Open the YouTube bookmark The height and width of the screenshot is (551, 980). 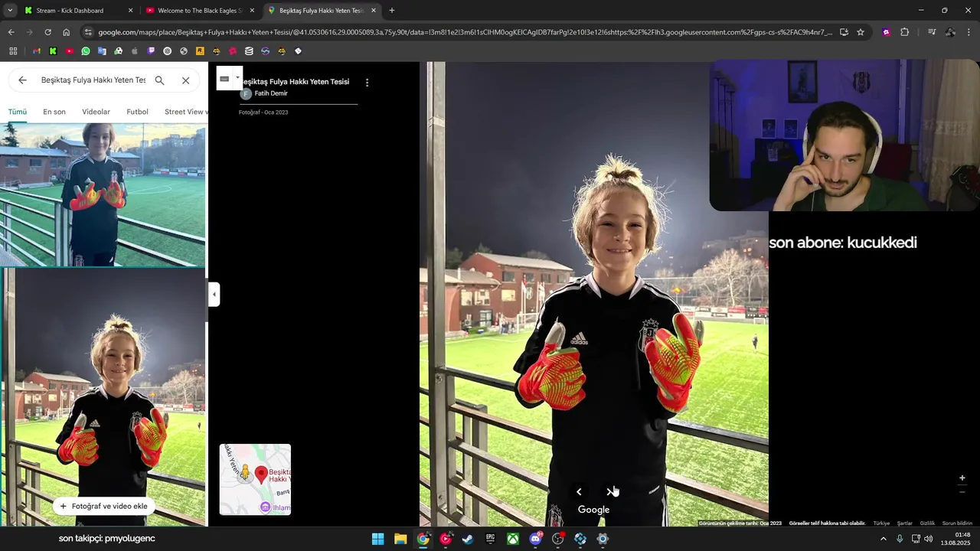[x=69, y=51]
